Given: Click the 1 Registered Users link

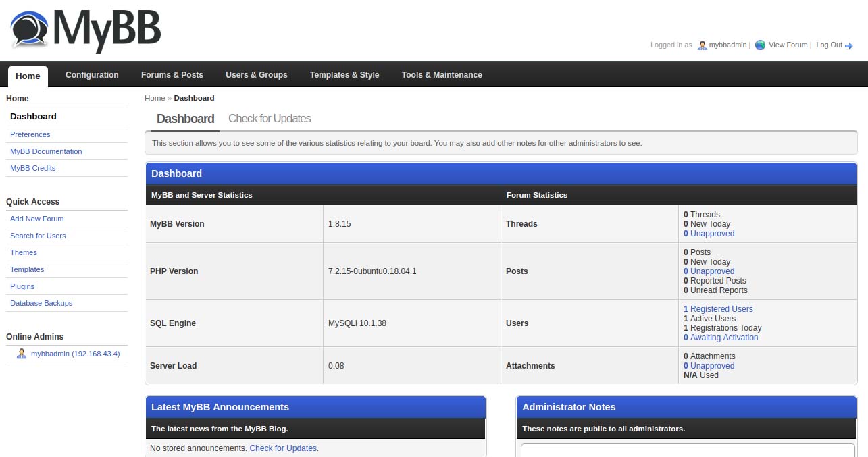Looking at the screenshot, I should click(x=718, y=308).
